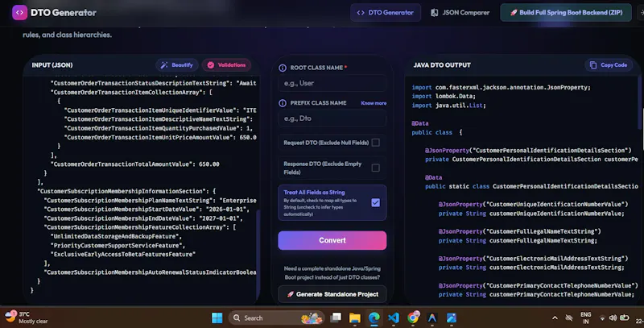Click the crossed-out cloud tray icon

[569, 318]
